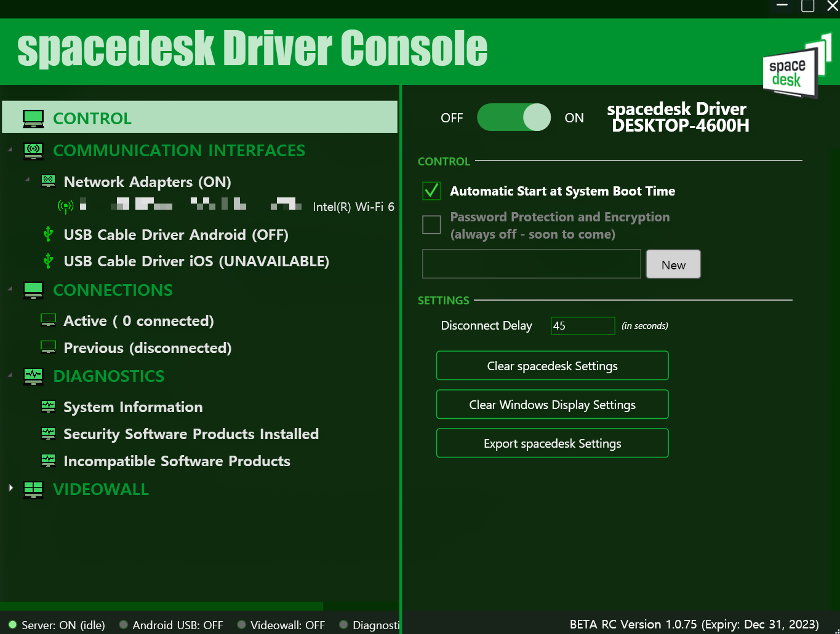Select the CONTROL monitor icon
Screen dimensions: 840x634
click(x=33, y=119)
